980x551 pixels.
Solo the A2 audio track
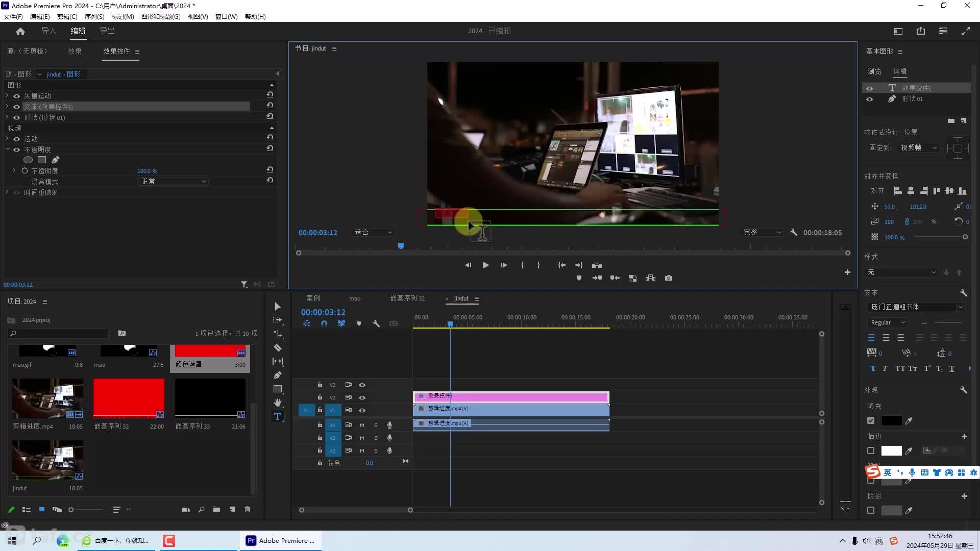point(376,438)
